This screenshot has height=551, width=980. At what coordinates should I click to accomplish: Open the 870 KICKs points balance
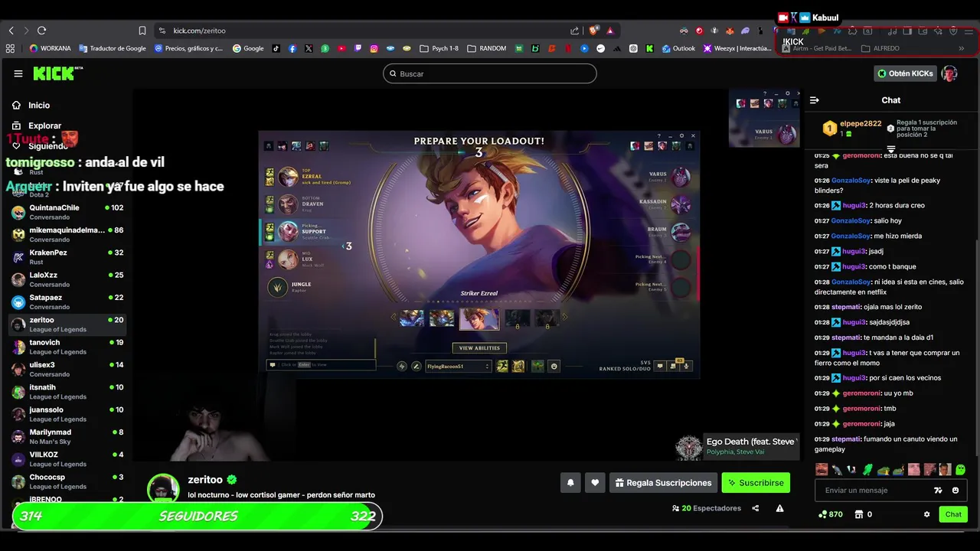click(x=830, y=514)
